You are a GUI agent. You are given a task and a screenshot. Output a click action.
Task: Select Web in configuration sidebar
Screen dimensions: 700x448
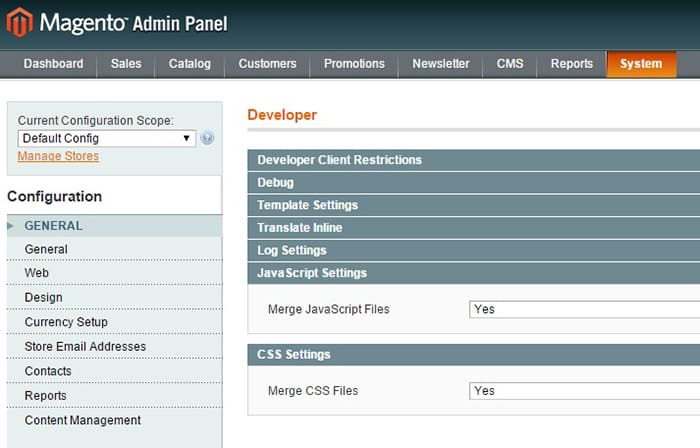(x=36, y=273)
